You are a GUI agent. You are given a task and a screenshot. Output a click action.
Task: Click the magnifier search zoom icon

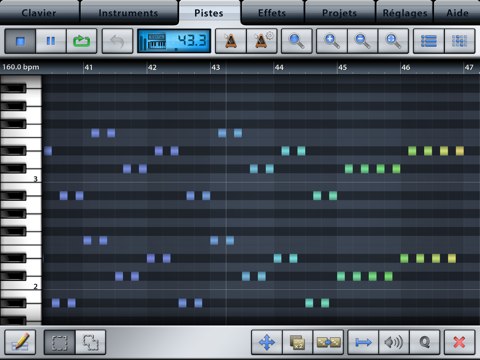(x=297, y=41)
